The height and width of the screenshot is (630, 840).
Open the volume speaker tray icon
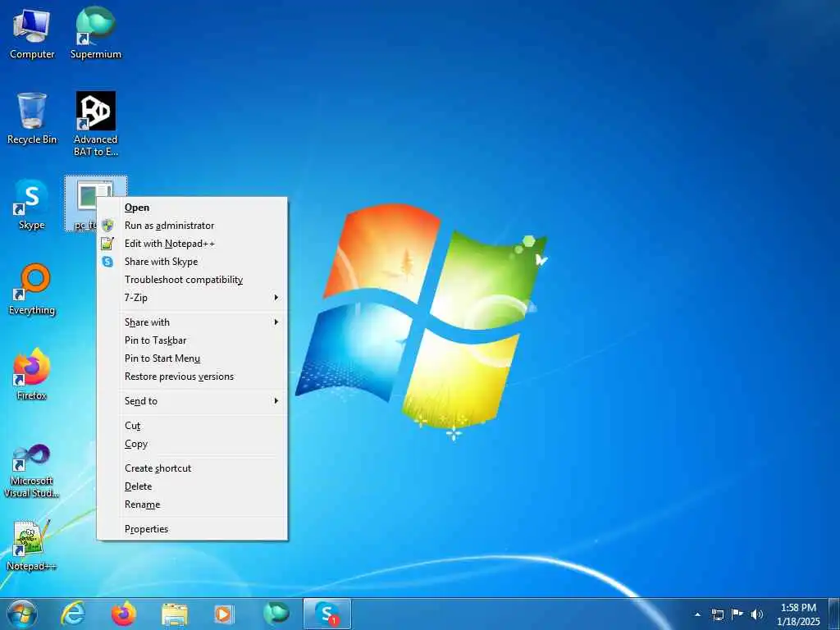[x=756, y=614]
